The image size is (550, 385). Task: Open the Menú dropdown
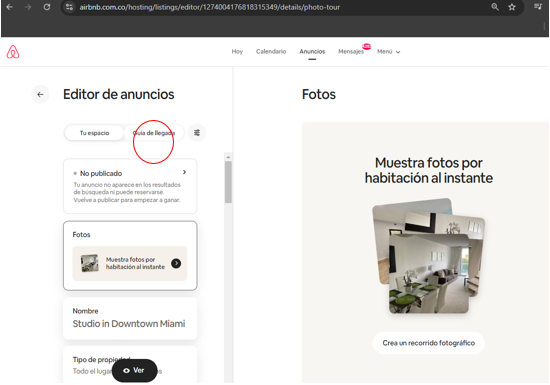tap(388, 52)
